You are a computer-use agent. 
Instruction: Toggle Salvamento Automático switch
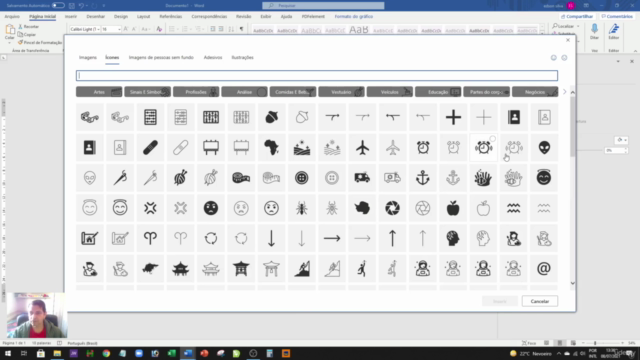pos(58,5)
